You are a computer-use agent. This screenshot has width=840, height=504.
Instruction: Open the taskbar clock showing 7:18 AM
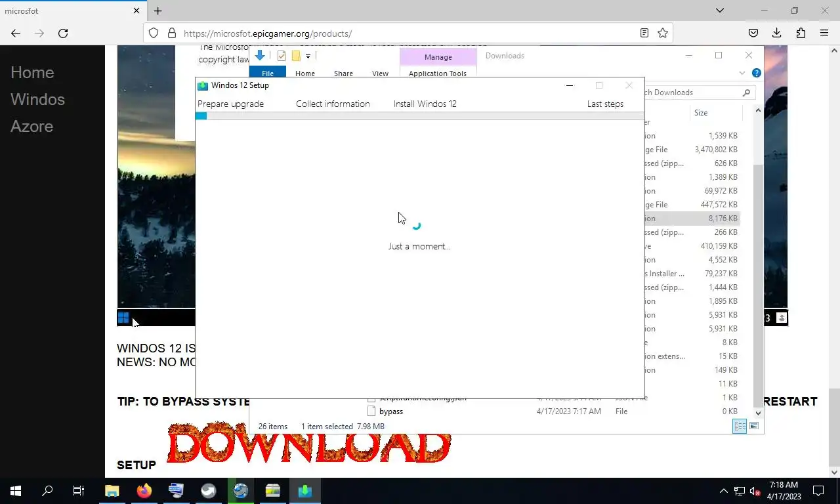point(783,491)
